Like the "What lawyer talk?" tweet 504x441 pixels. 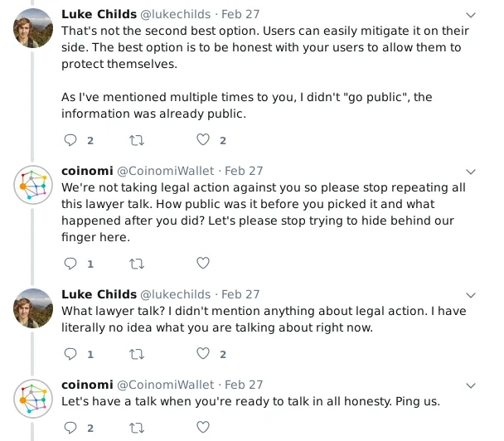click(203, 354)
